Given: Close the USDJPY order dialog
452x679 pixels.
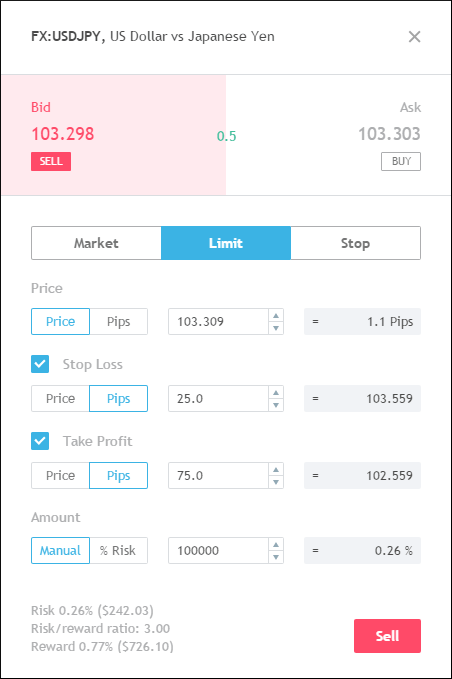Looking at the screenshot, I should [x=414, y=37].
